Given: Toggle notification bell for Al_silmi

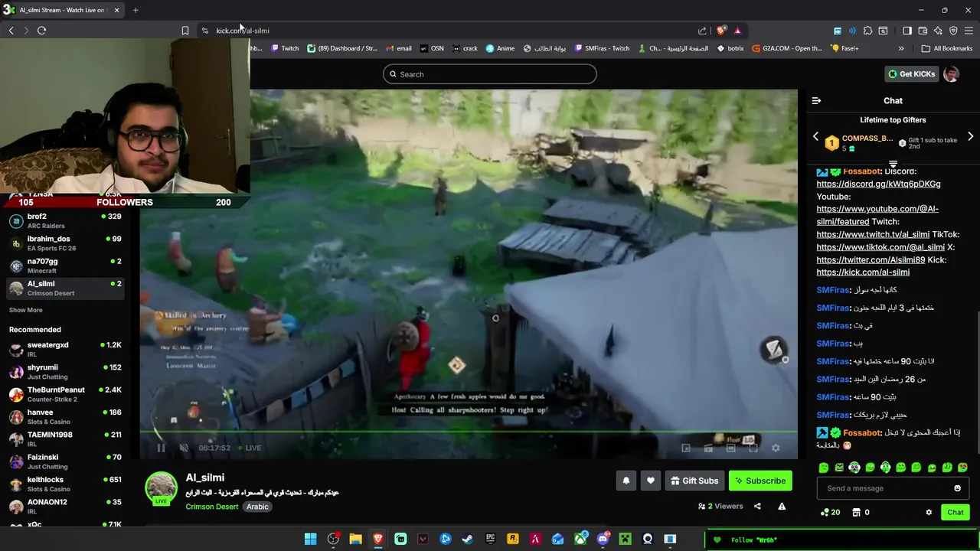Looking at the screenshot, I should (626, 481).
